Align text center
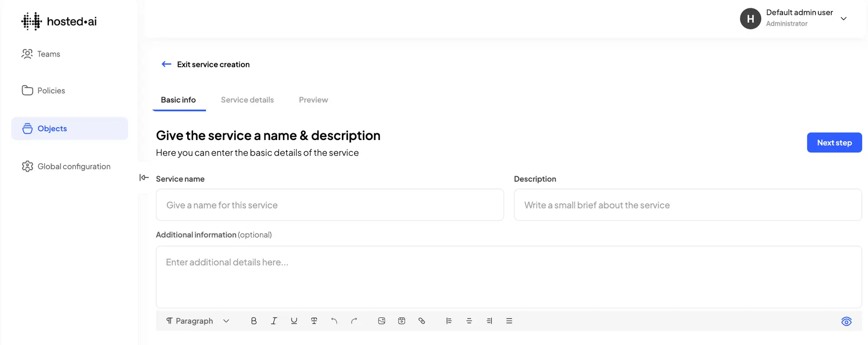This screenshot has height=345, width=868. point(469,321)
